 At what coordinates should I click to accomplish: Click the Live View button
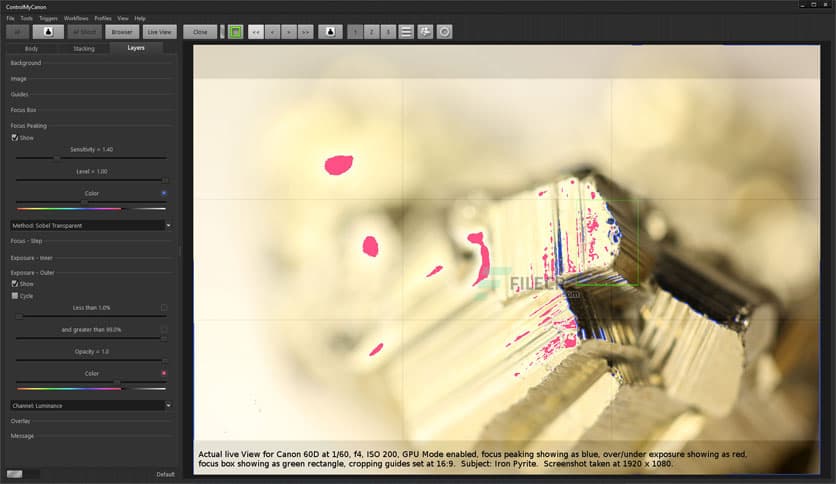159,32
